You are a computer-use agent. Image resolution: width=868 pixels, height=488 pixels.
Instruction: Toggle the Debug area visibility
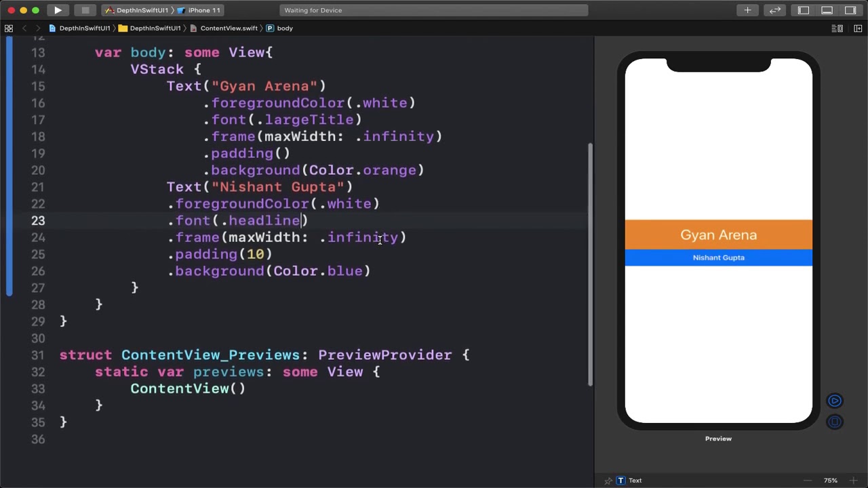point(827,10)
